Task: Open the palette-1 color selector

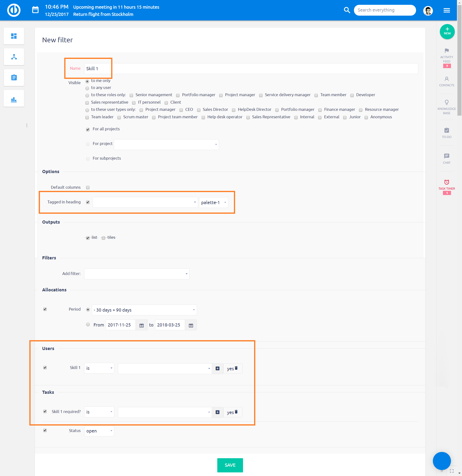Action: point(213,202)
